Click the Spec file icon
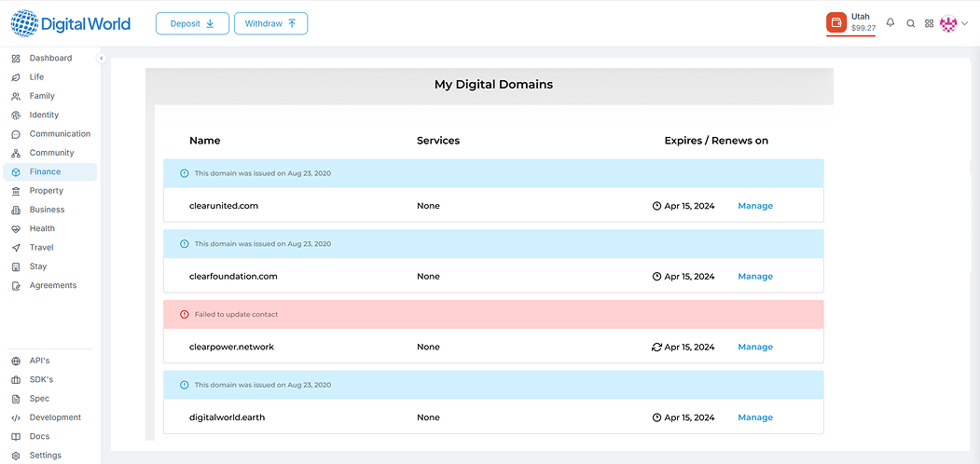Viewport: 980px width, 464px height. click(16, 399)
